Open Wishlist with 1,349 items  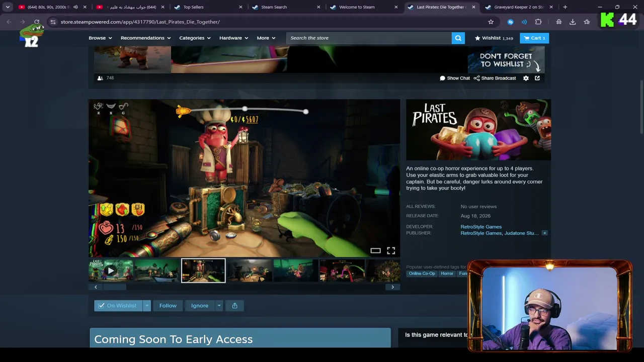[494, 38]
